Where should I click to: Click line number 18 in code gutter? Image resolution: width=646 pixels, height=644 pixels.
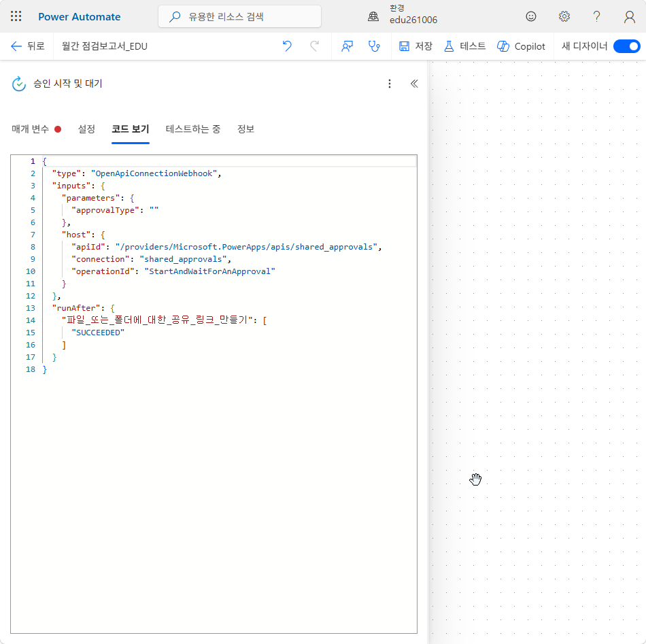click(31, 369)
